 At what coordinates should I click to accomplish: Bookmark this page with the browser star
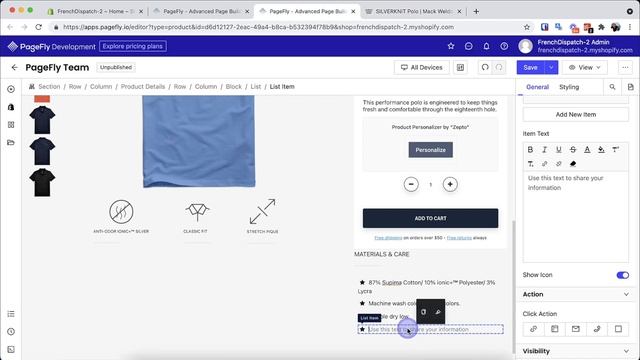[527, 27]
